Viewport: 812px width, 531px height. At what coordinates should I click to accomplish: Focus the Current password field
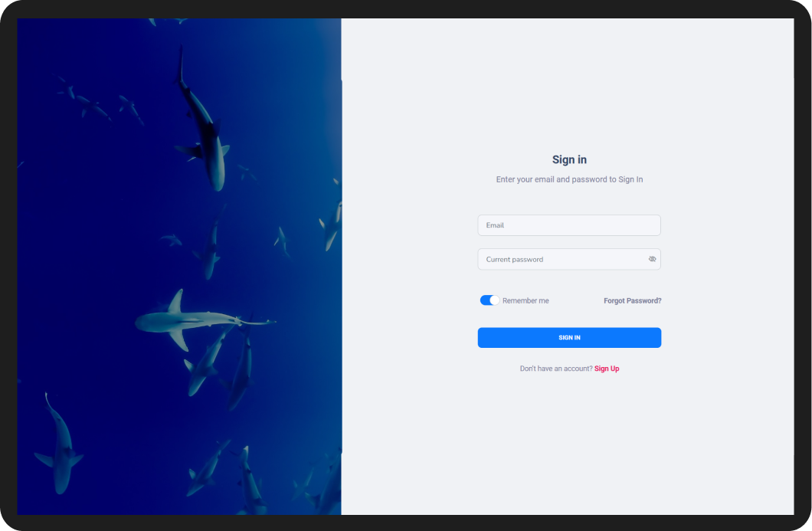click(x=569, y=259)
